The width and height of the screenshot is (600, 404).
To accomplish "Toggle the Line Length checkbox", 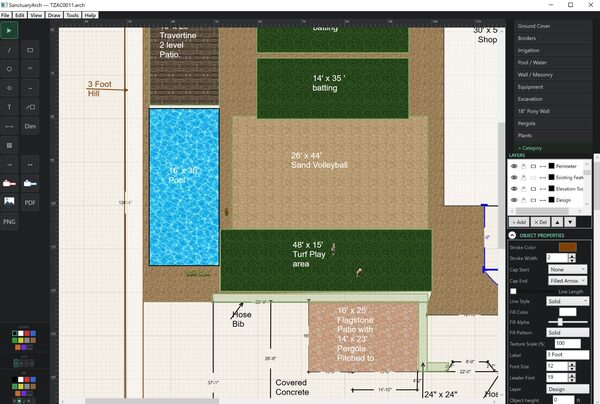I will tap(514, 291).
